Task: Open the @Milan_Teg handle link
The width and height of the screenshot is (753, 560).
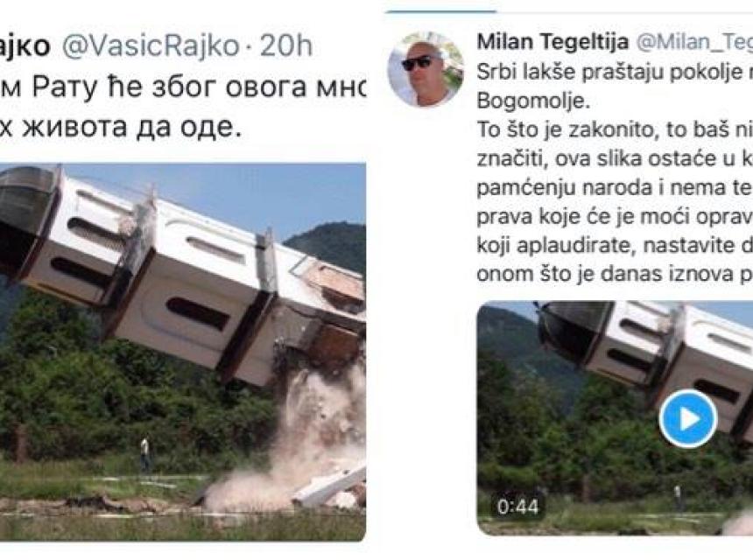Action: point(694,42)
